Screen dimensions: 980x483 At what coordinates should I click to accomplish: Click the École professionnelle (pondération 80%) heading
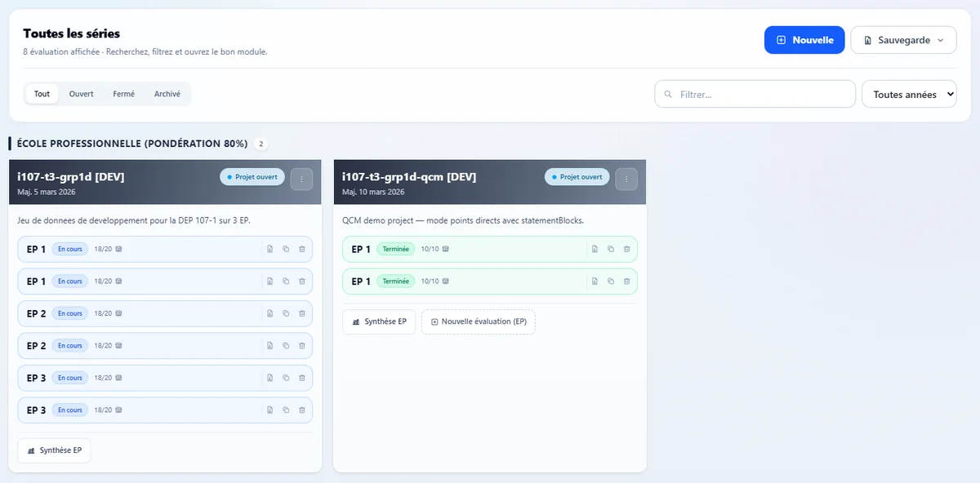click(132, 144)
